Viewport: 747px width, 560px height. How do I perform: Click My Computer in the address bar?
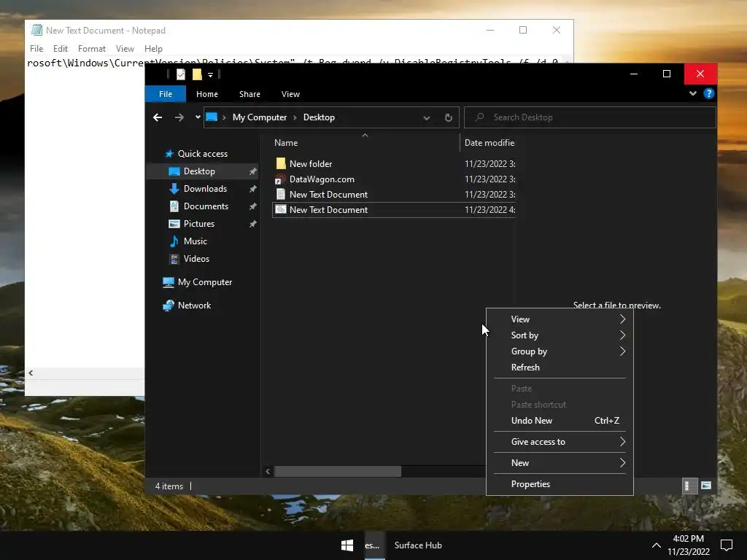260,117
